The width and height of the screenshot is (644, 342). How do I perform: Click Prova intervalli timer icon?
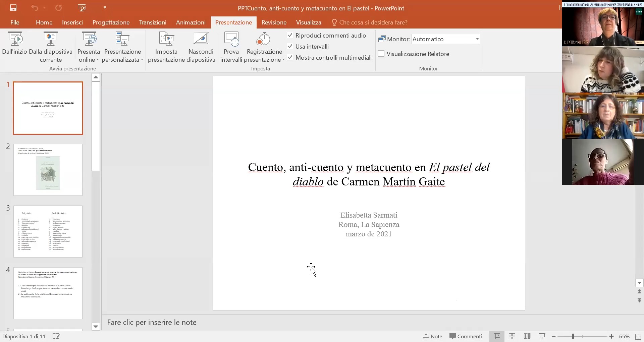pyautogui.click(x=231, y=39)
